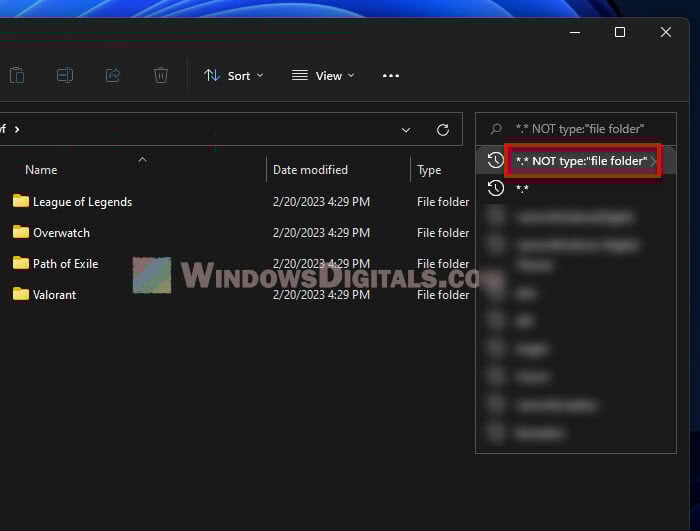
Task: Sort by the Type column header
Action: (429, 170)
